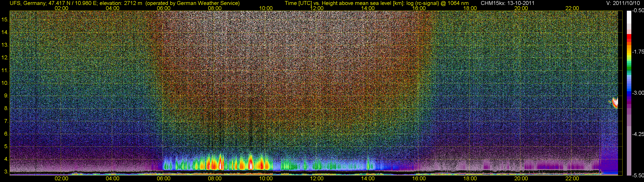Click the 16:00 label on the bottom time axis

(419, 179)
